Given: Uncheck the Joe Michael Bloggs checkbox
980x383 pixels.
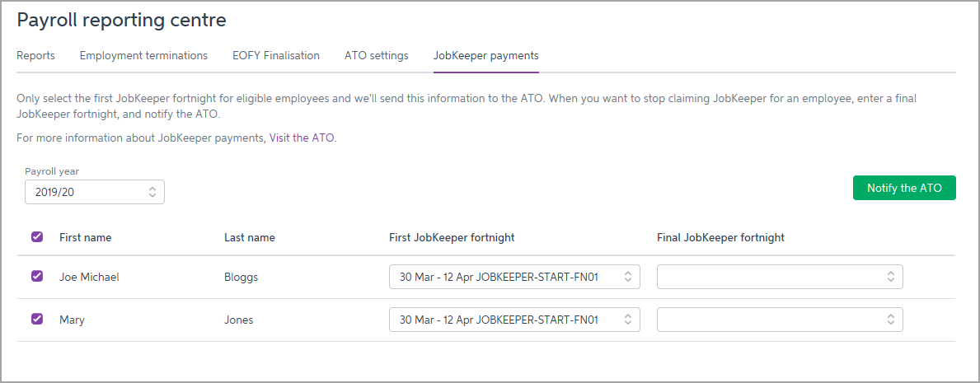Looking at the screenshot, I should click(x=37, y=277).
